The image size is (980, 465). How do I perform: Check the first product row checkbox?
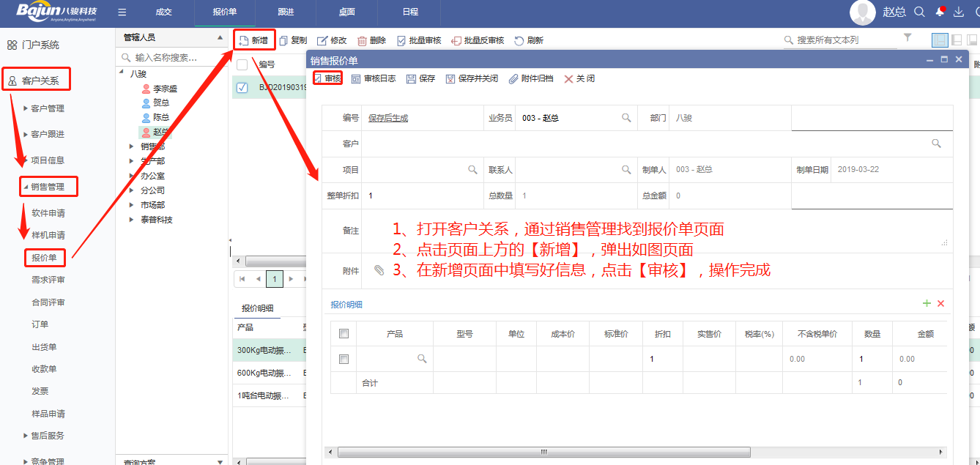(x=344, y=359)
